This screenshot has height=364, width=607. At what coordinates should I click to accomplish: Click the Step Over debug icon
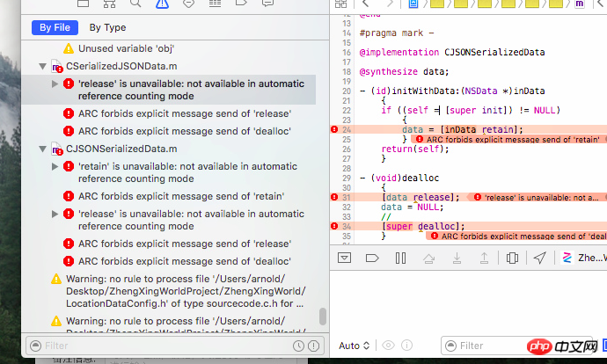pos(428,258)
